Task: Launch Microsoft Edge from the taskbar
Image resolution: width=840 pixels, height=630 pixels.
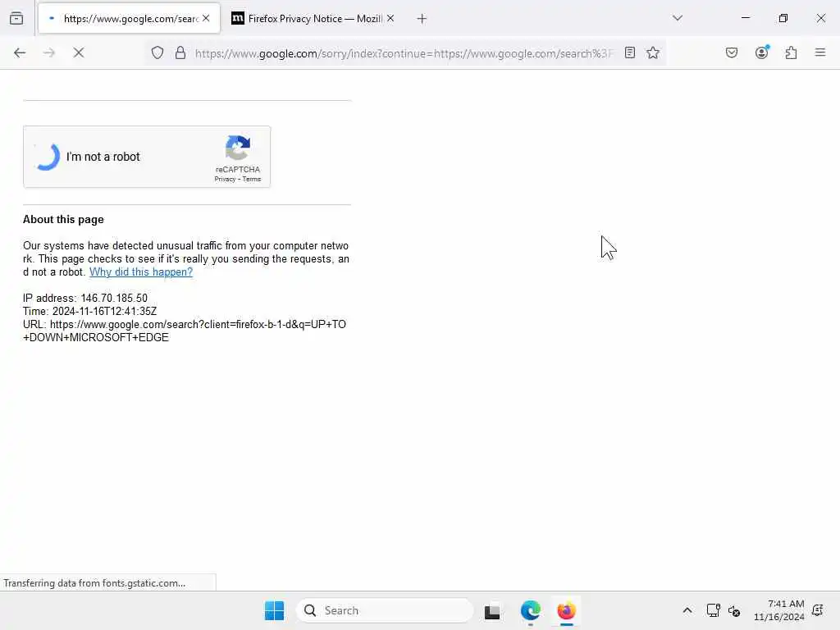Action: click(531, 610)
